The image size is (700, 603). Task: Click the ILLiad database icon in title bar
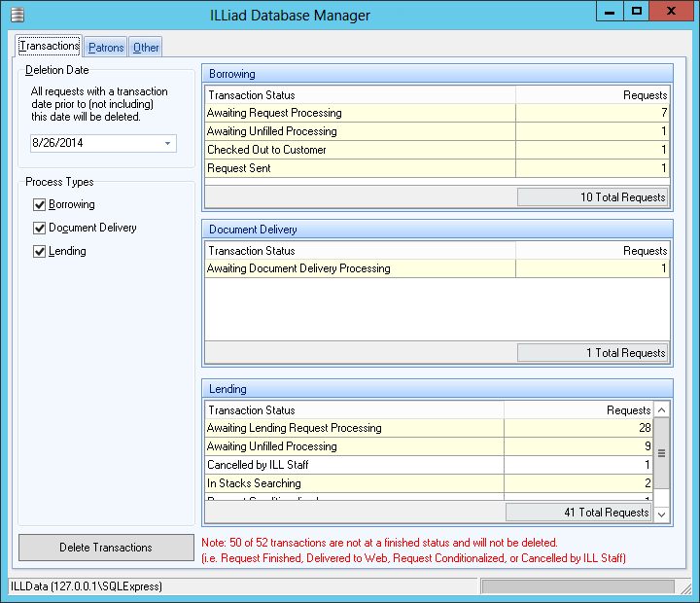(17, 15)
